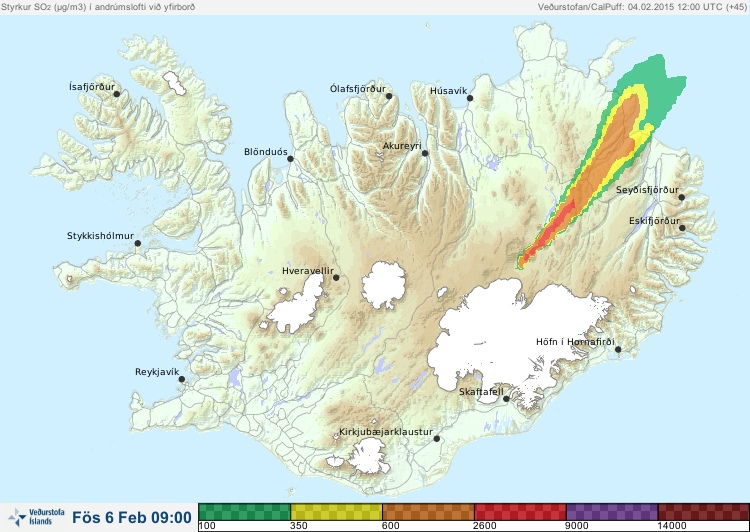Screen dimensions: 750x532
Task: Select the red 2600 legend swatch
Action: pos(520,512)
